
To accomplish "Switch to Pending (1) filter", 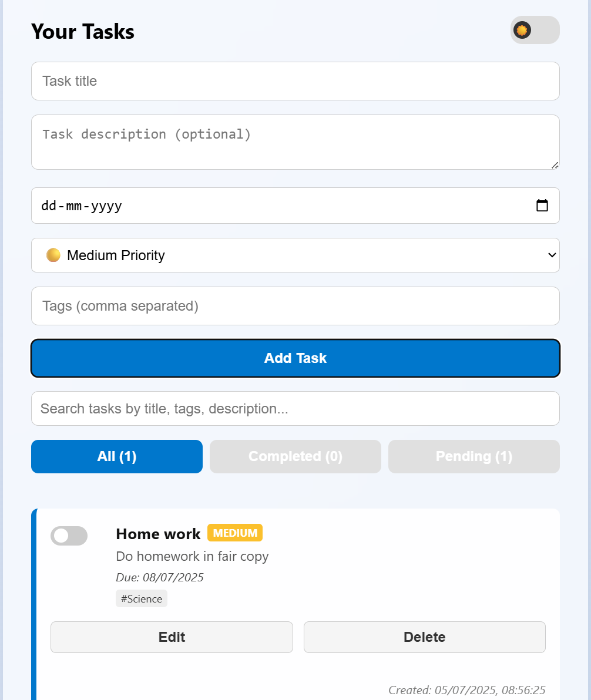I will 474,456.
